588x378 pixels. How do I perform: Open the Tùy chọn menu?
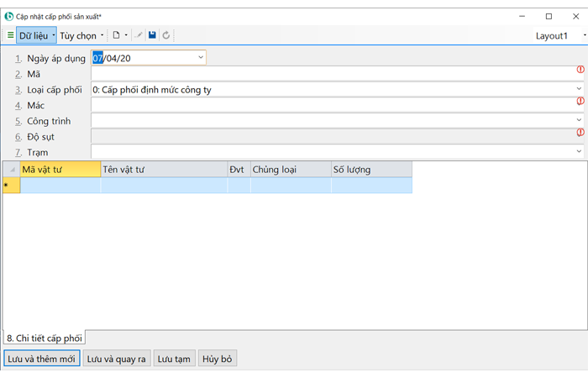pyautogui.click(x=79, y=36)
